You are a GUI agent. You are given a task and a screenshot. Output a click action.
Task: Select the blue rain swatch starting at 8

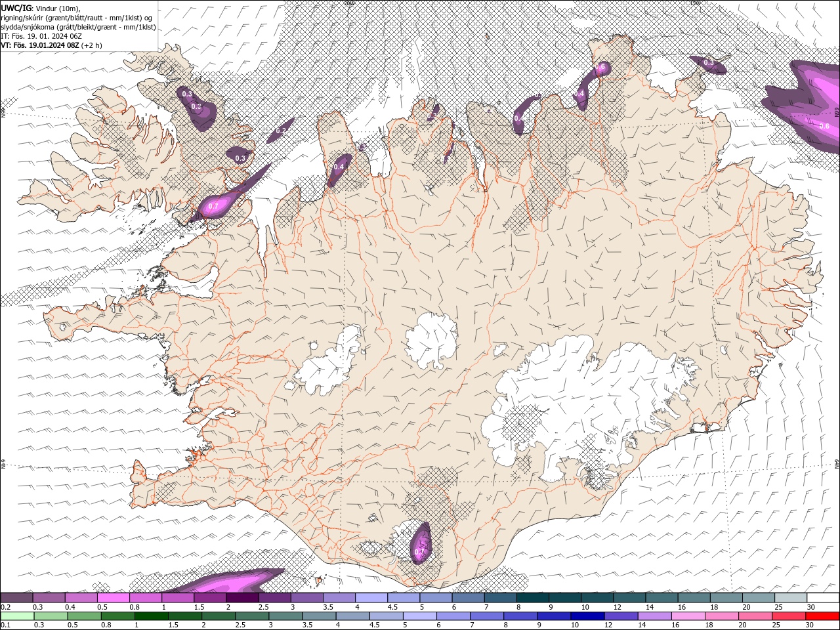click(x=520, y=616)
